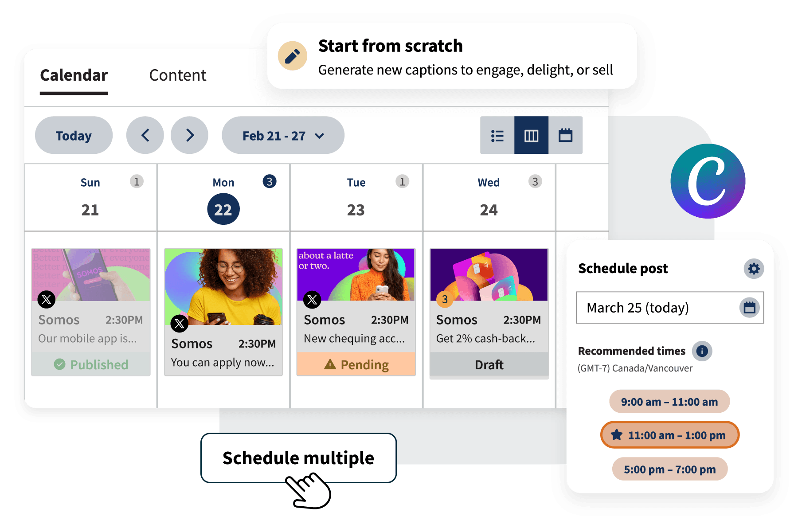Open the list view icon

click(x=497, y=136)
